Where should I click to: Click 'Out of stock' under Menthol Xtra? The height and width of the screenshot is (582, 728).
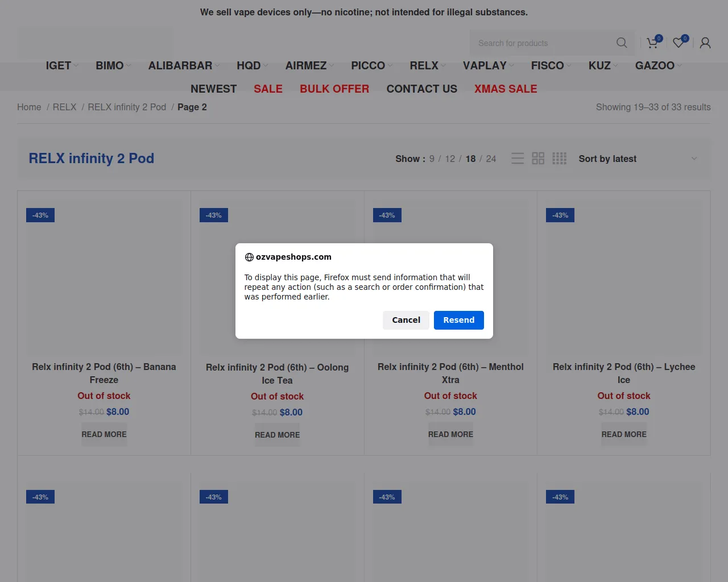[x=450, y=396]
